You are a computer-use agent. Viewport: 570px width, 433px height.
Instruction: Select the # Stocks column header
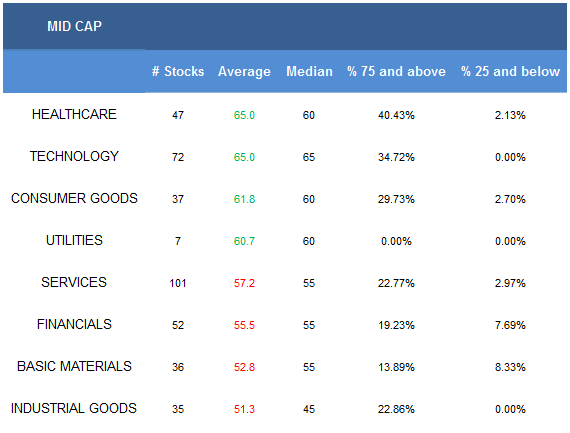coord(178,71)
